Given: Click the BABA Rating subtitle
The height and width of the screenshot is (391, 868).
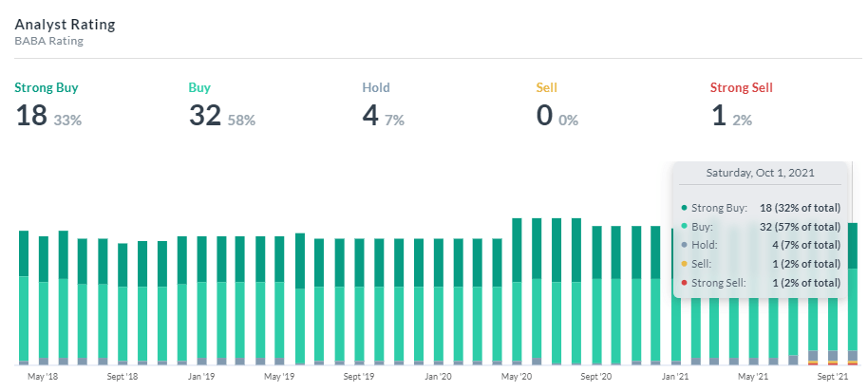Looking at the screenshot, I should pos(49,41).
